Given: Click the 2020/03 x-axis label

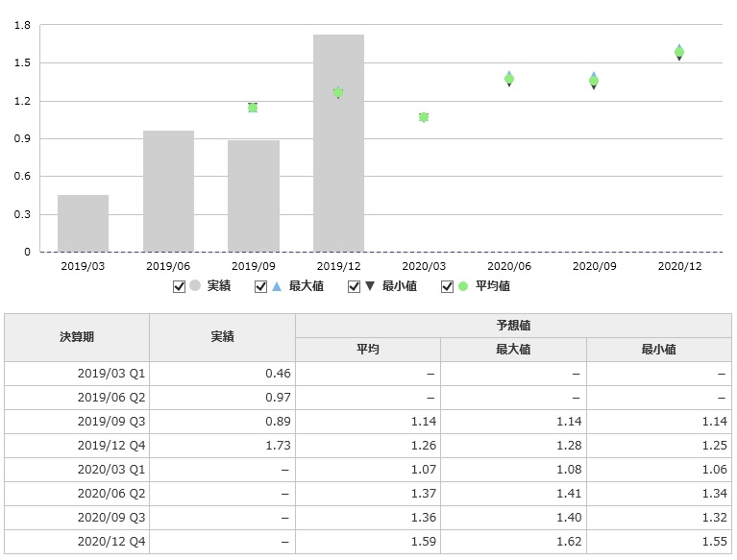Looking at the screenshot, I should tap(424, 266).
